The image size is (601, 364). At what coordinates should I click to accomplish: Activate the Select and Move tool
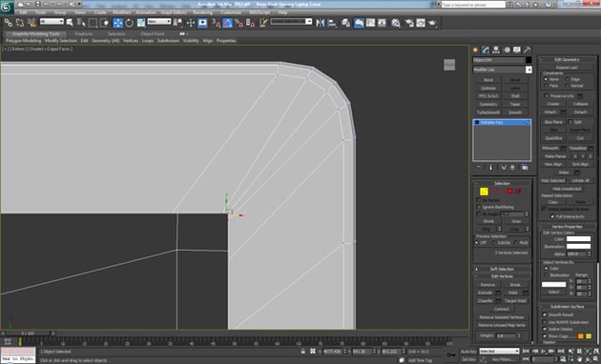[118, 23]
